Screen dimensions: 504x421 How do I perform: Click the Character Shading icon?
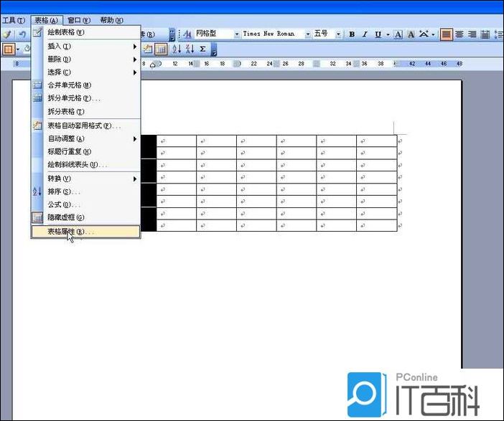pos(411,34)
